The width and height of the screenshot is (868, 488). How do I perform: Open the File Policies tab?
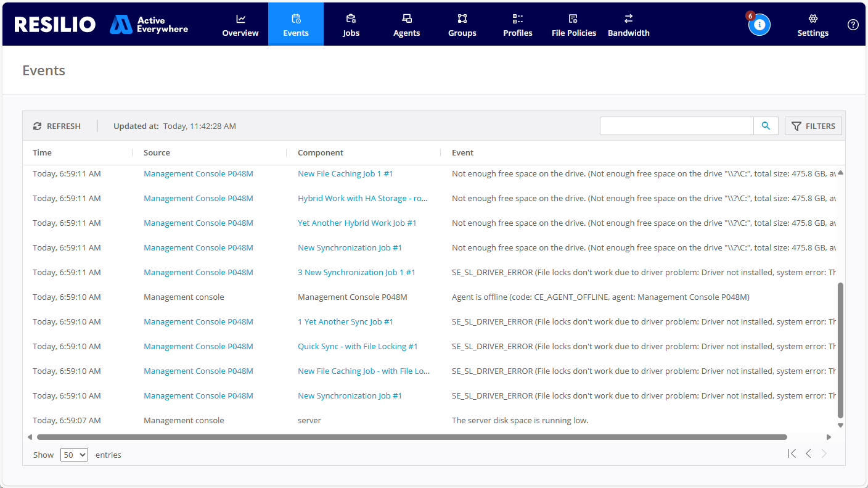[x=573, y=25]
